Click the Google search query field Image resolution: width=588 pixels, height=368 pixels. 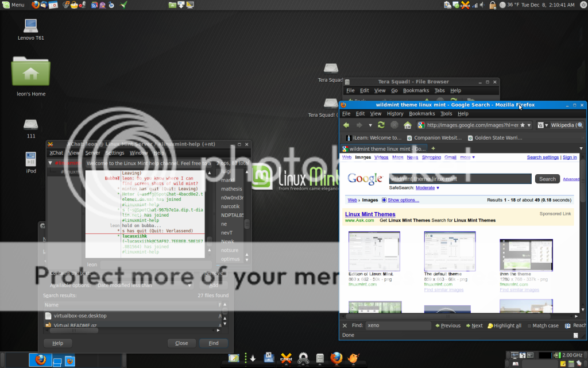pyautogui.click(x=460, y=179)
